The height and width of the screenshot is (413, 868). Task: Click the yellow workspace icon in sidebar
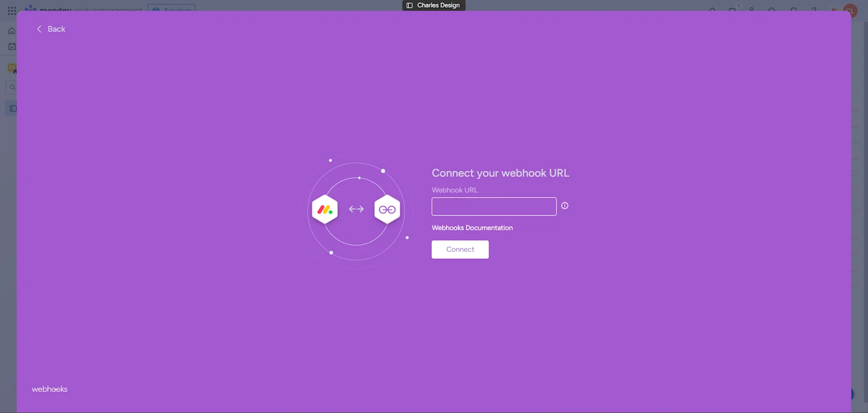(x=12, y=68)
